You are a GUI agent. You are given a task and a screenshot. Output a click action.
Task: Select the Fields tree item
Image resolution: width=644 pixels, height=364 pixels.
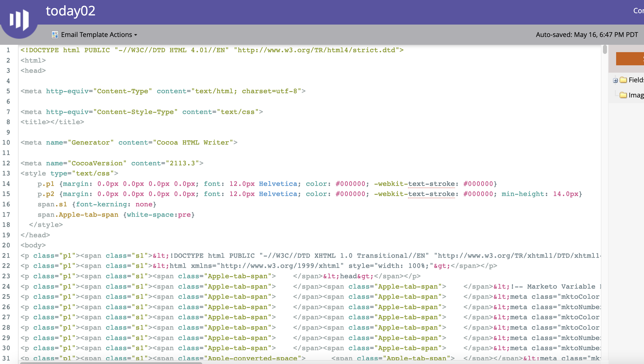pyautogui.click(x=636, y=80)
